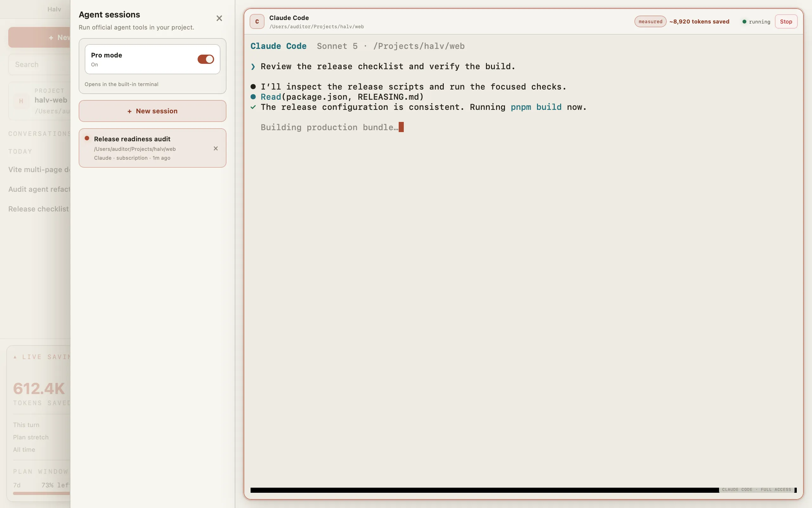Click the /Users/auditor/Projects/halv/web path in header
The height and width of the screenshot is (508, 812).
pyautogui.click(x=317, y=27)
